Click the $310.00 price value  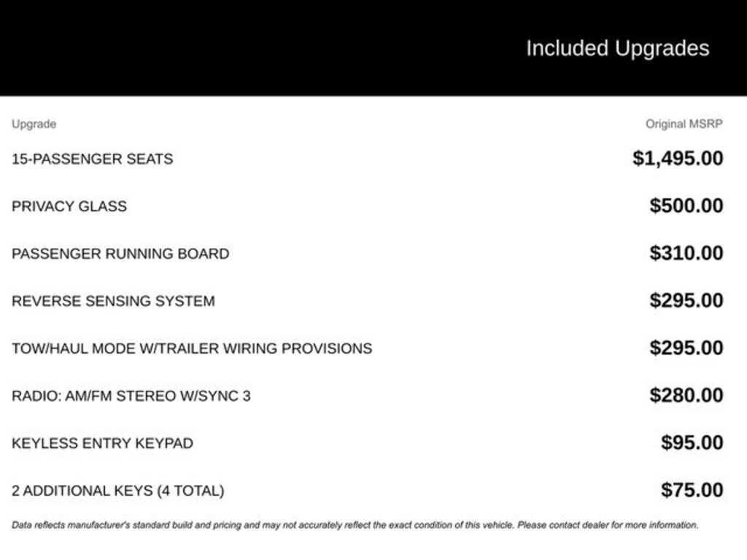click(686, 253)
